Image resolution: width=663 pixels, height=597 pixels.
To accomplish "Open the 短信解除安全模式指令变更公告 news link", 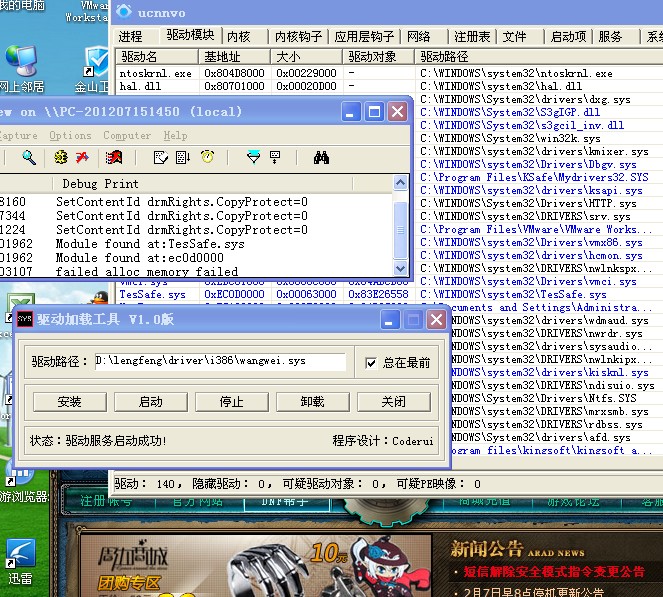I will (x=554, y=572).
